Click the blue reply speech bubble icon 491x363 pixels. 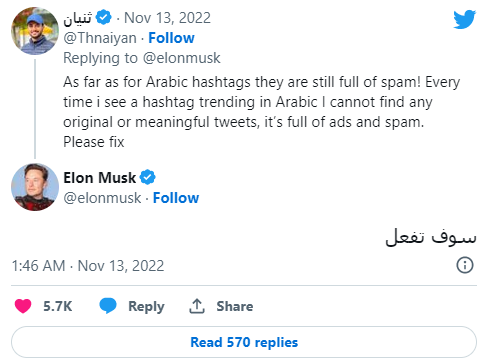(x=108, y=305)
